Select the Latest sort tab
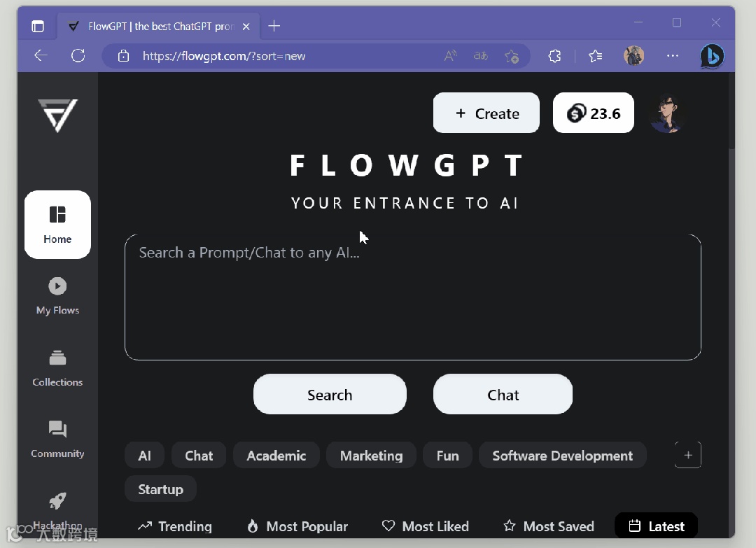This screenshot has width=756, height=548. [657, 526]
